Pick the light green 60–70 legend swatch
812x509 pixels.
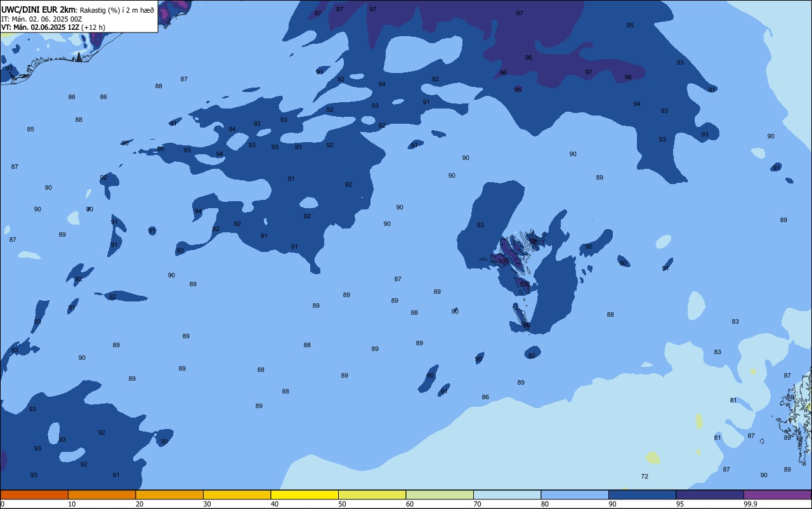click(440, 494)
